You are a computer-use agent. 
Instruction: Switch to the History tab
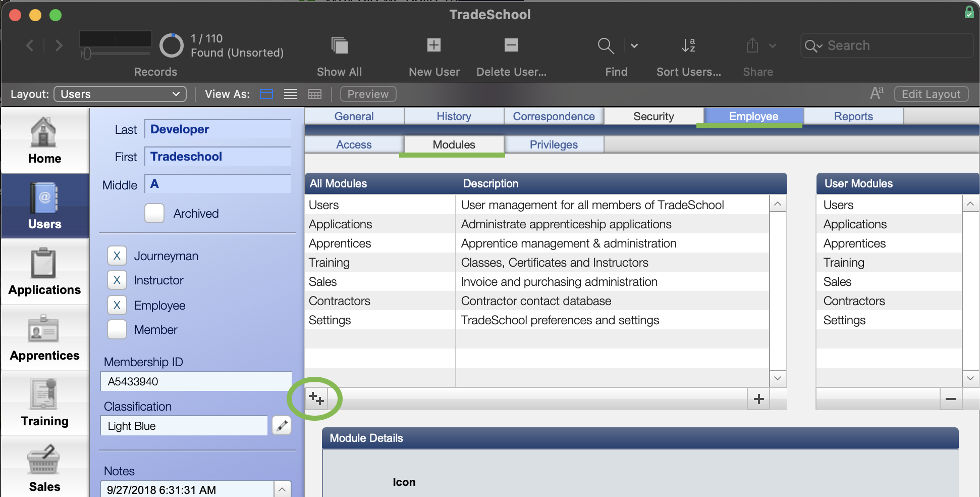point(454,116)
